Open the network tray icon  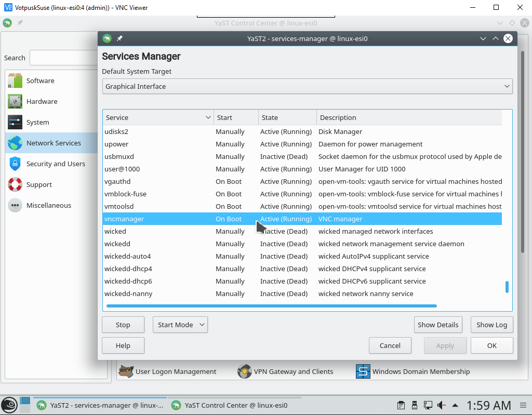click(428, 405)
